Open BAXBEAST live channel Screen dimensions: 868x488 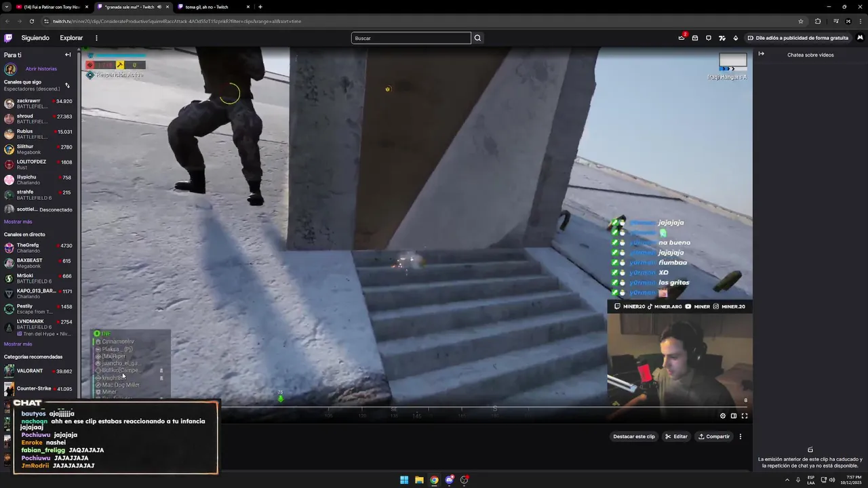tap(38, 263)
